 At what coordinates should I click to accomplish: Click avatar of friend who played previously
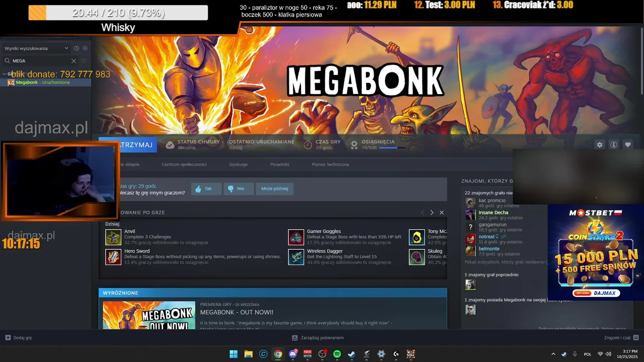(470, 285)
